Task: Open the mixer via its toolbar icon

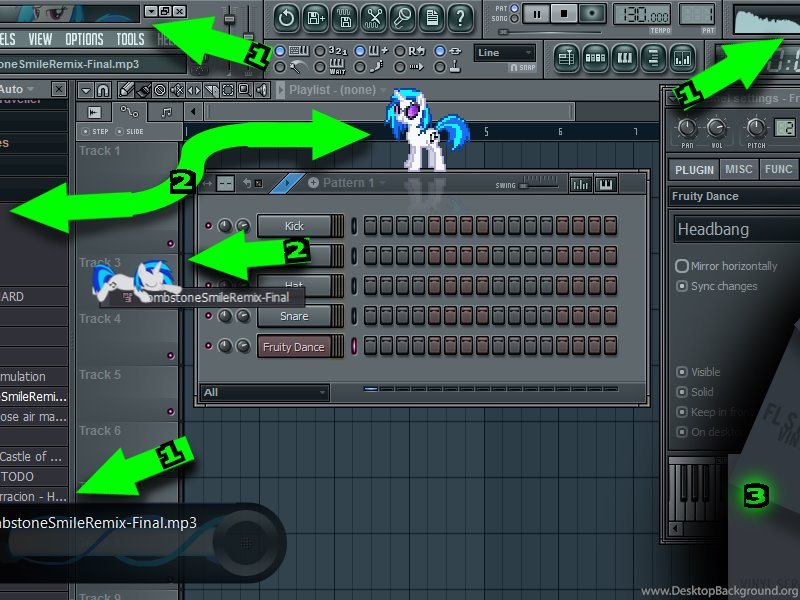Action: click(x=682, y=58)
